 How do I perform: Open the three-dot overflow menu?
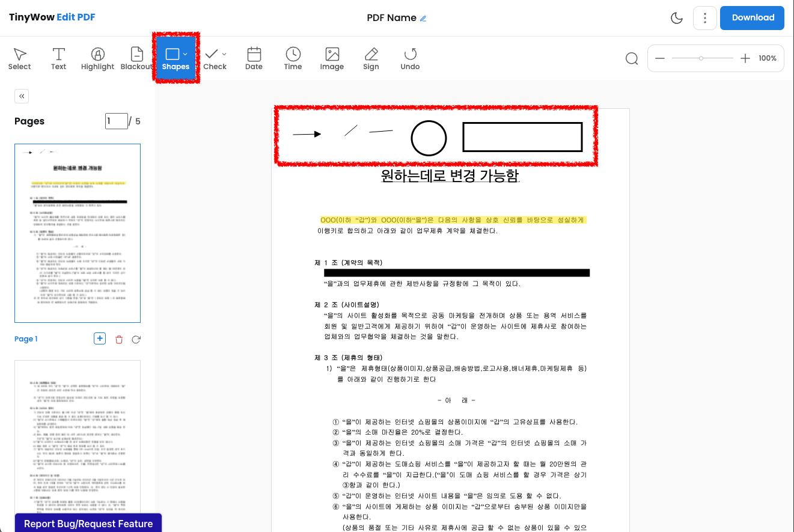(704, 18)
